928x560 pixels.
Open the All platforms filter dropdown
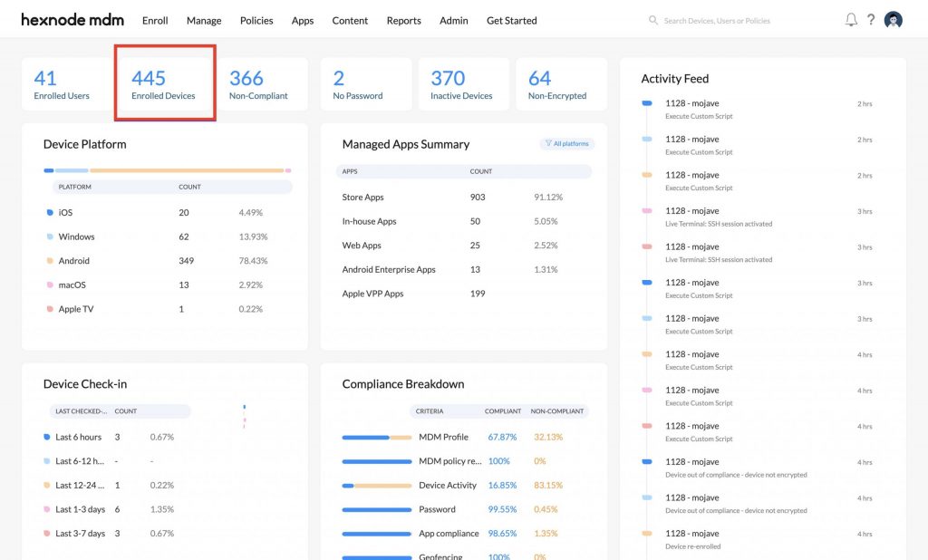tap(567, 144)
